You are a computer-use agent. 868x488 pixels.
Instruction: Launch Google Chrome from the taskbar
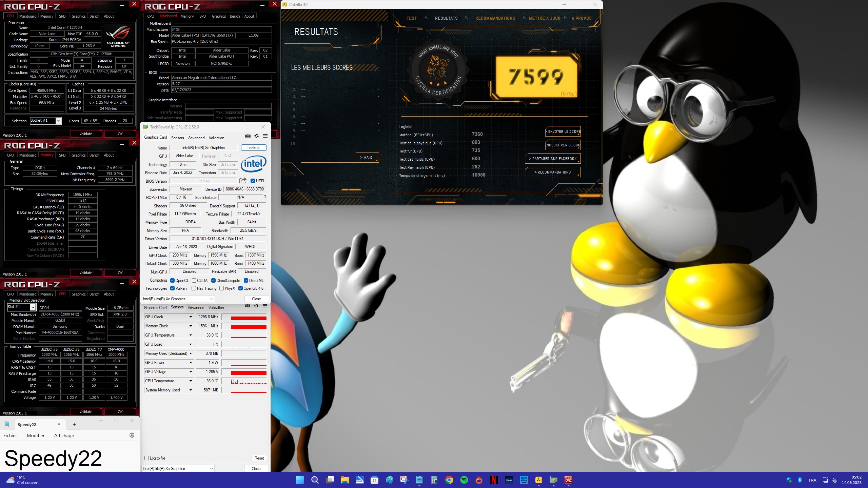[x=449, y=480]
